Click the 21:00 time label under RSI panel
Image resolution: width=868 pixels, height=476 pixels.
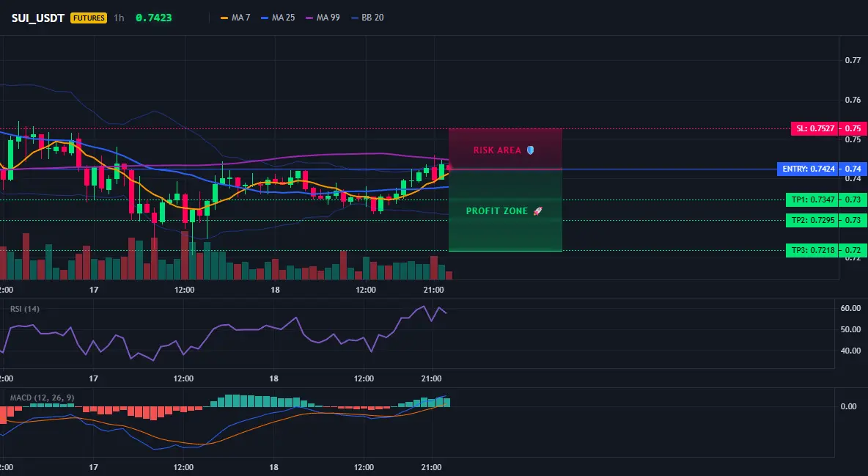click(431, 378)
